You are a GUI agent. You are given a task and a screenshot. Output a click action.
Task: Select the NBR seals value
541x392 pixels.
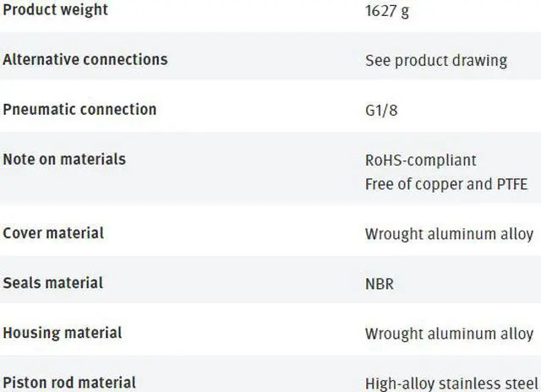point(379,284)
